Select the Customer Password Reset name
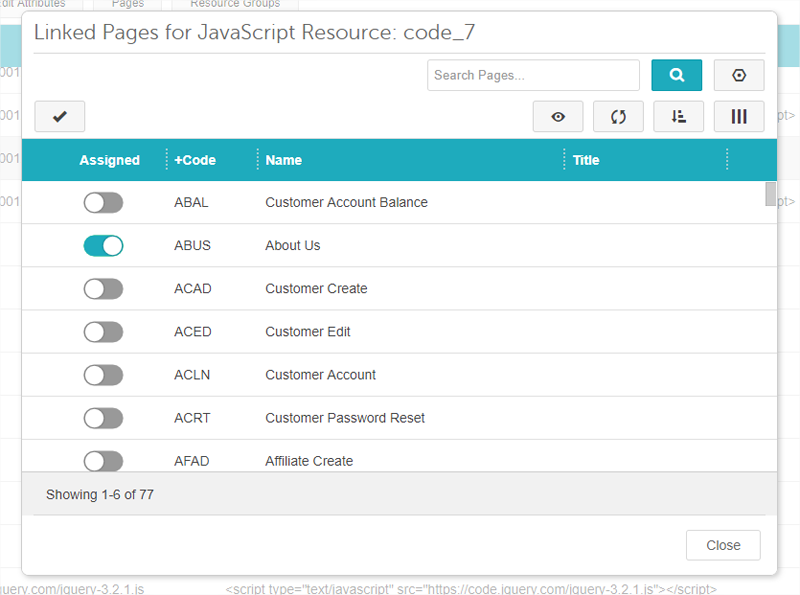This screenshot has width=800, height=595. tap(345, 418)
